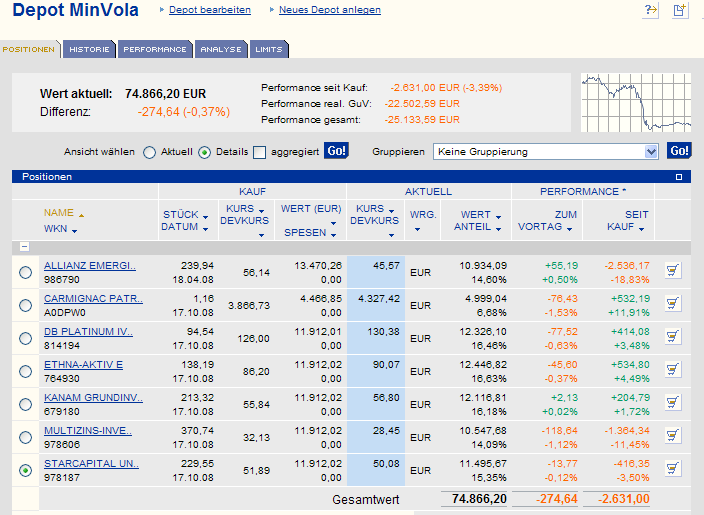
Task: Sort by STÜCK column arrow
Action: point(205,217)
